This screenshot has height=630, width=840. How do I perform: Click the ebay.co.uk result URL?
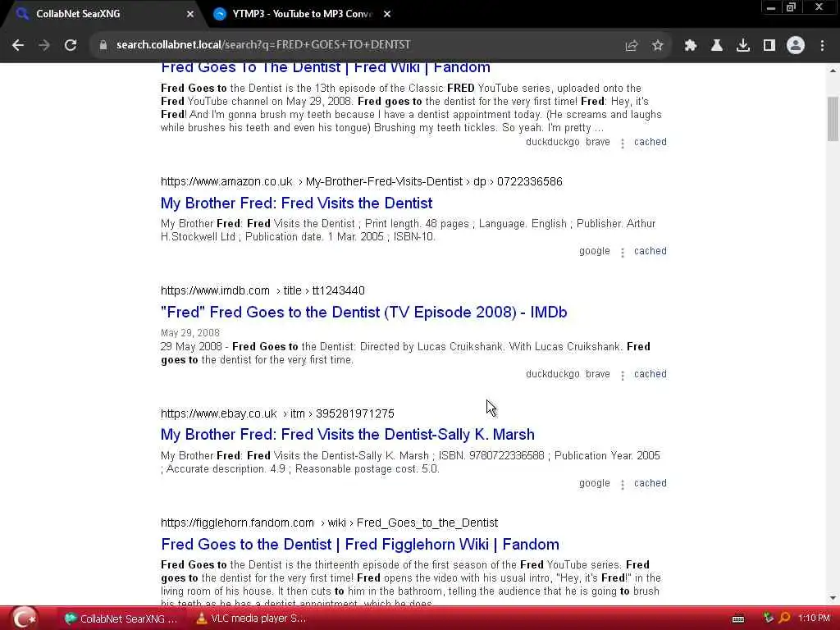(x=277, y=413)
